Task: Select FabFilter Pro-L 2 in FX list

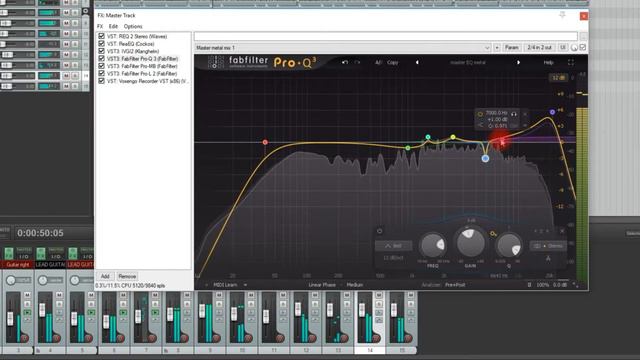Action: 142,73
